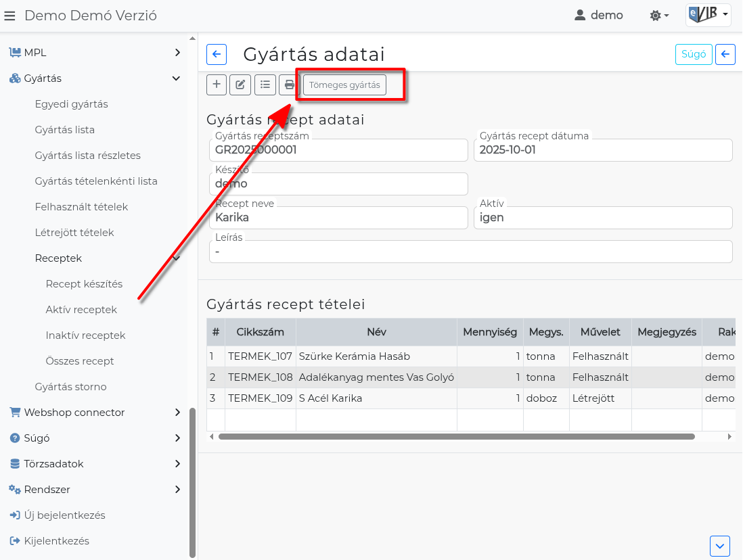The image size is (743, 560).
Task: Click the printer icon
Action: point(289,85)
